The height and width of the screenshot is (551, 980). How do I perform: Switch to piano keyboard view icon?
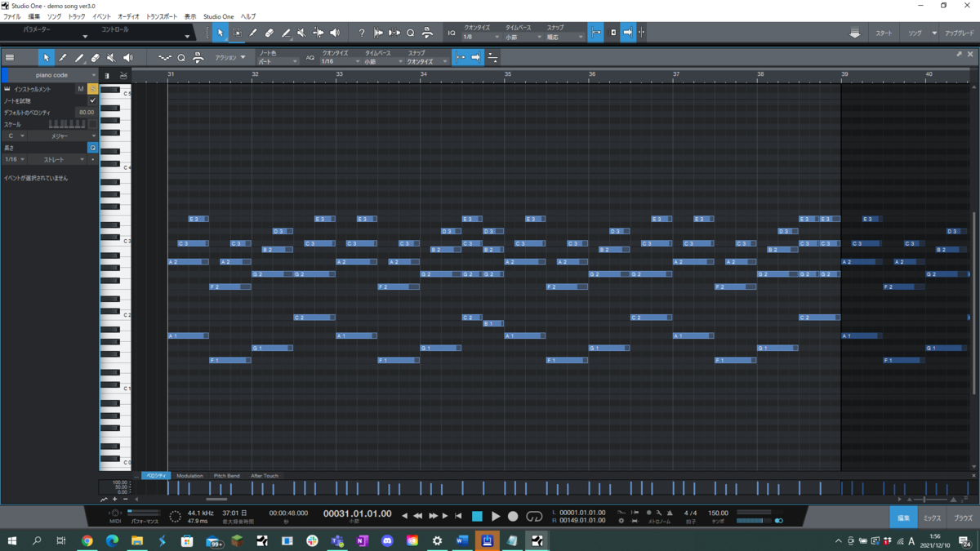[x=106, y=76]
